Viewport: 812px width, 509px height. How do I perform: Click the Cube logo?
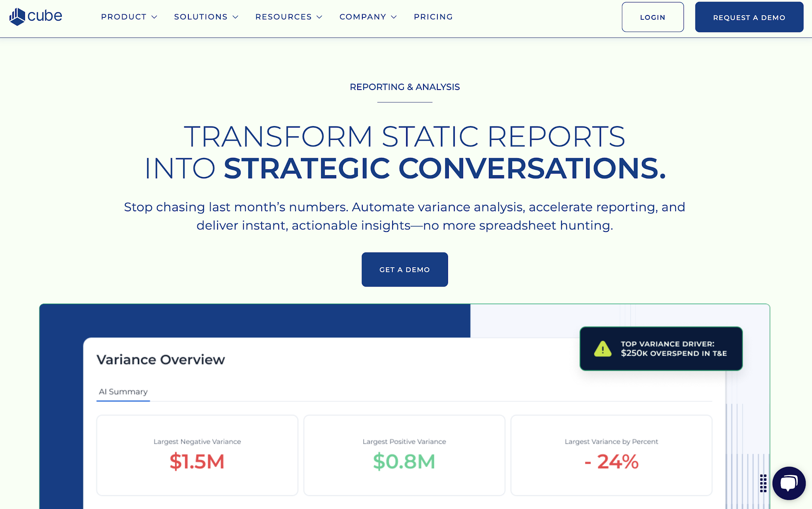click(36, 17)
